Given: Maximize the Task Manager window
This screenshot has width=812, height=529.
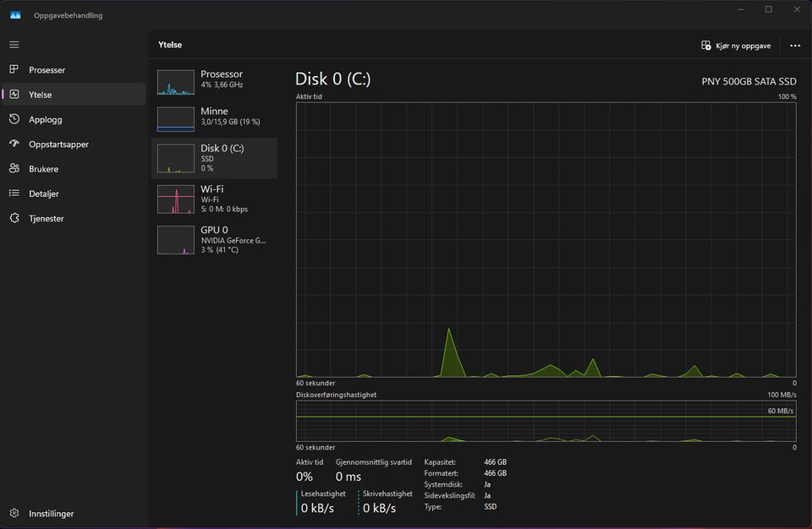Looking at the screenshot, I should 768,9.
